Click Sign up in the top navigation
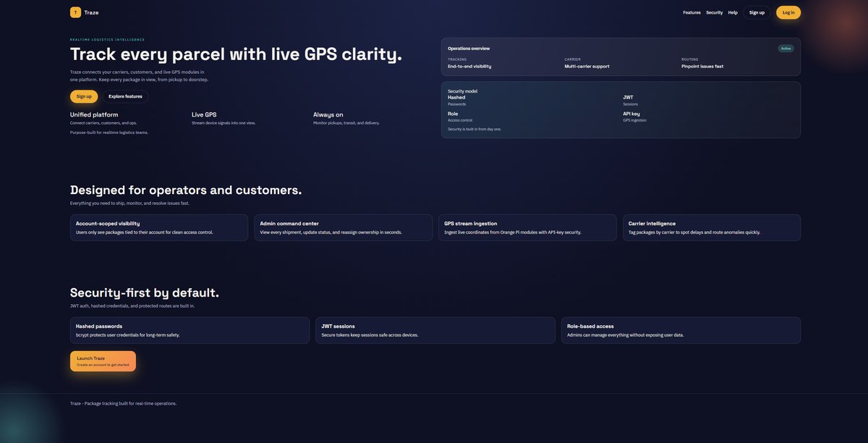 pos(757,12)
